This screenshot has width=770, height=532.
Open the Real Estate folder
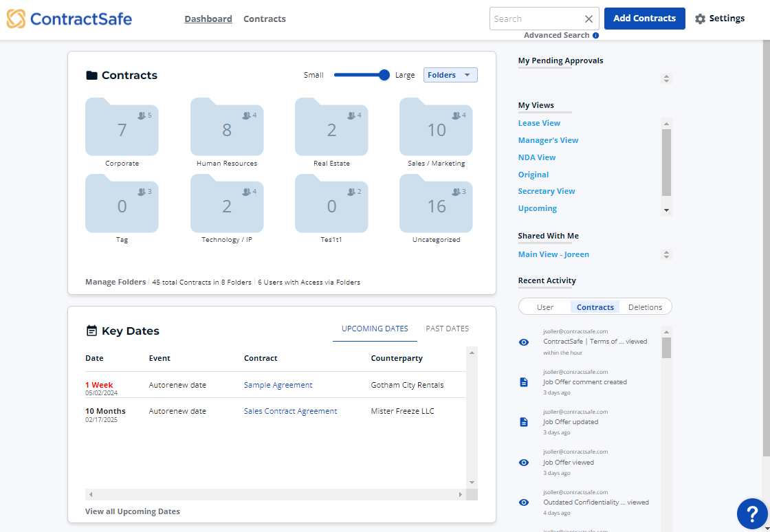tap(331, 126)
